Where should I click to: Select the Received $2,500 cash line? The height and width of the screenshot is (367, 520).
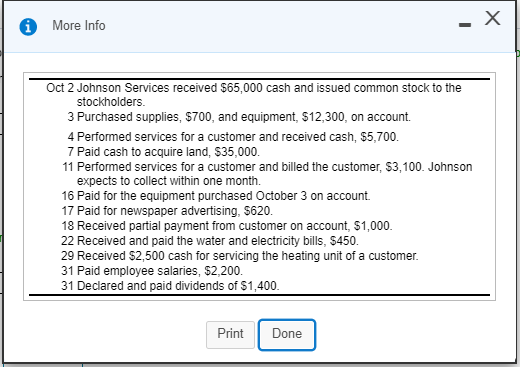(239, 256)
